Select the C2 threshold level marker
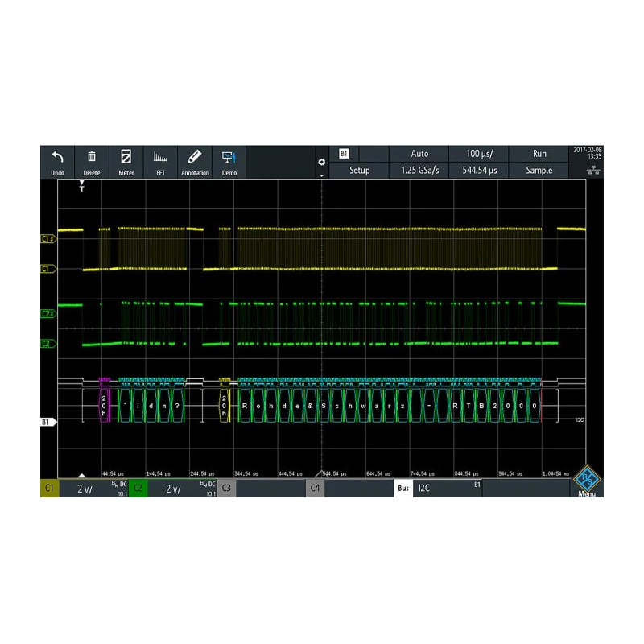Image resolution: width=644 pixels, height=644 pixels. pos(48,314)
